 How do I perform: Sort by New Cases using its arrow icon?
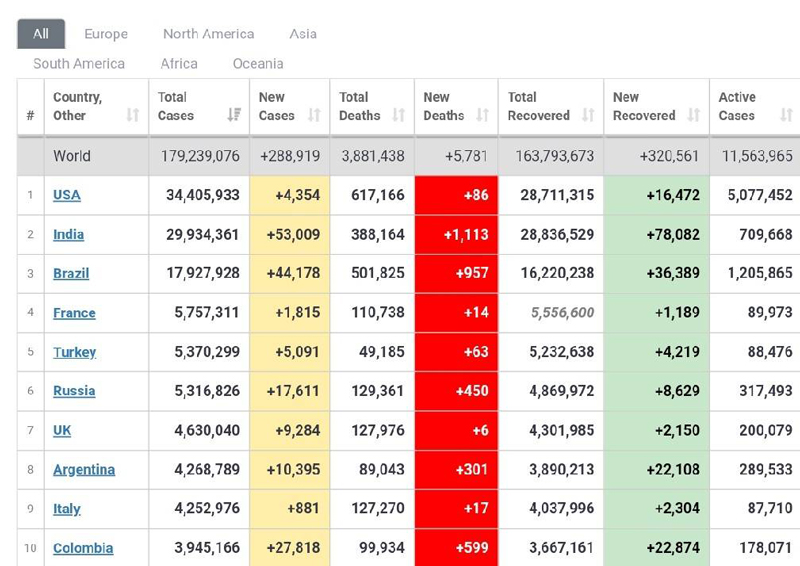(x=314, y=115)
